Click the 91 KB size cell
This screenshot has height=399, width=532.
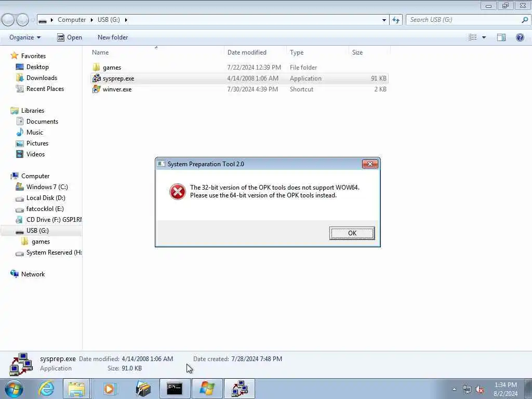(x=378, y=78)
